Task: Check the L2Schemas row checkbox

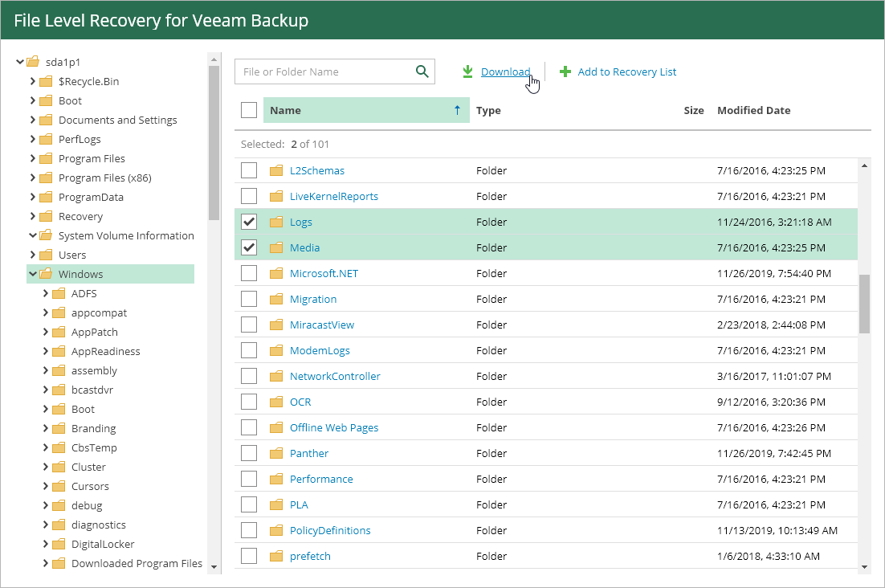Action: click(249, 170)
